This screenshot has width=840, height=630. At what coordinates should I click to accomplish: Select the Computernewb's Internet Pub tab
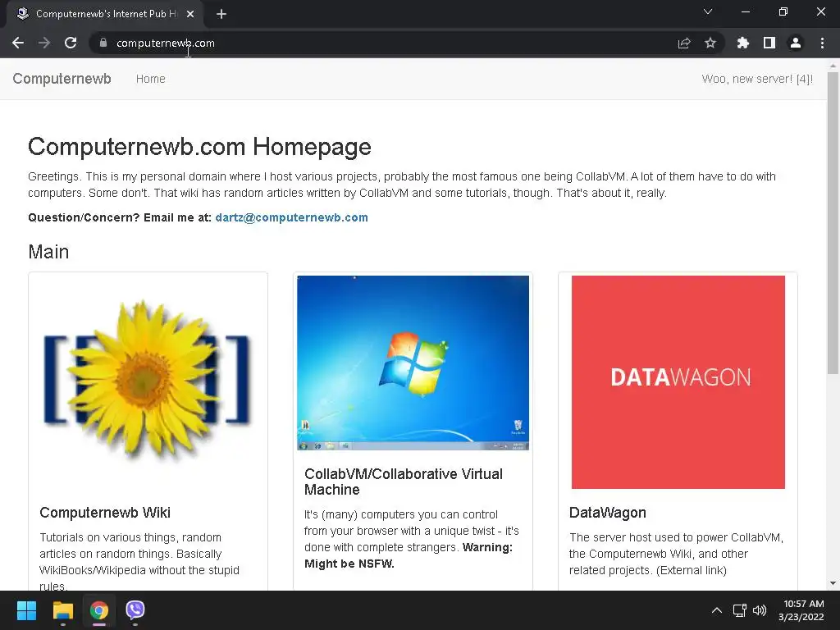click(x=105, y=14)
